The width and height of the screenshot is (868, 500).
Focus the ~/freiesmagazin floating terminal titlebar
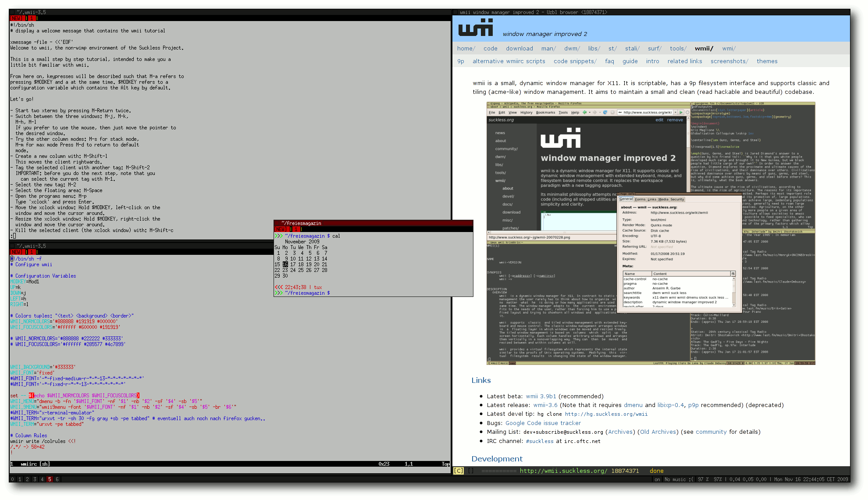point(374,223)
